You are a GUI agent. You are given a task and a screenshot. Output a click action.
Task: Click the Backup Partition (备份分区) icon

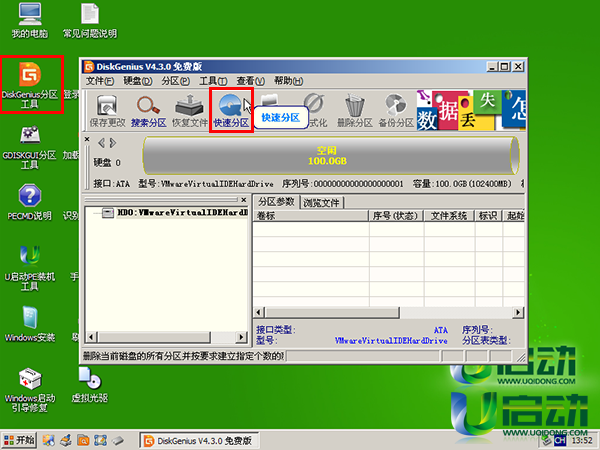[396, 111]
